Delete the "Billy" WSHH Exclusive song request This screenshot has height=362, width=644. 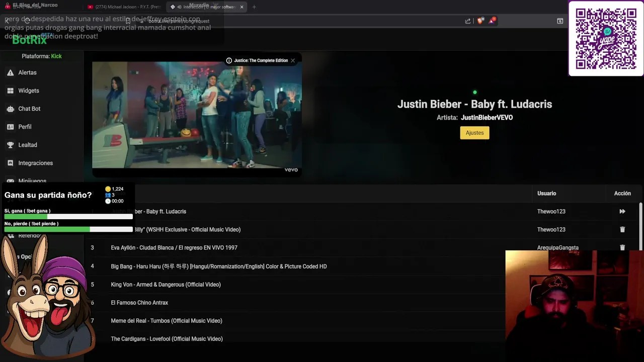pyautogui.click(x=622, y=230)
